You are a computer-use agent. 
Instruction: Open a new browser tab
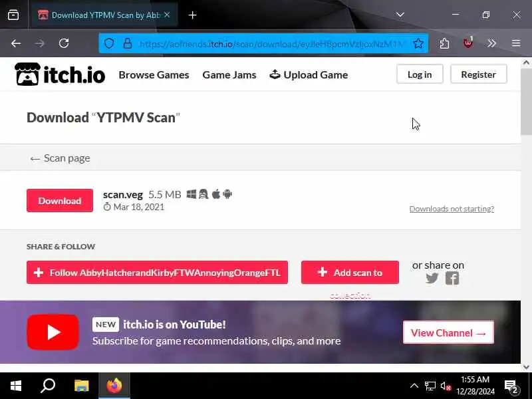click(x=192, y=15)
